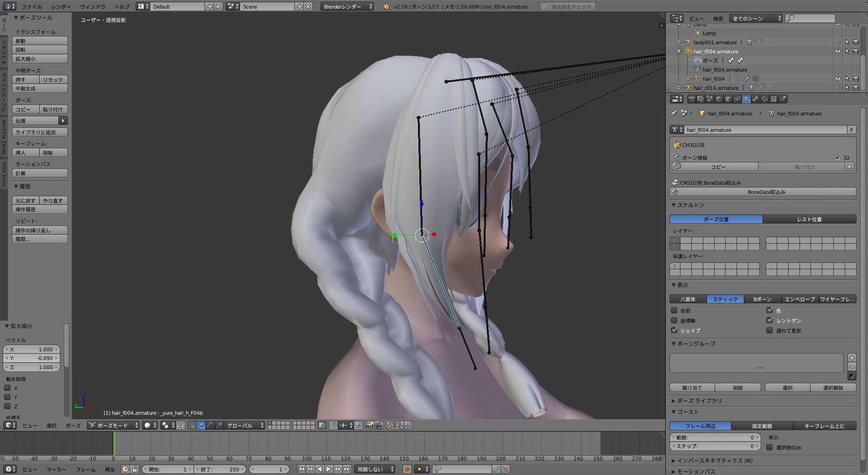
Task: Toggle auto keyframe record button
Action: coord(407,469)
